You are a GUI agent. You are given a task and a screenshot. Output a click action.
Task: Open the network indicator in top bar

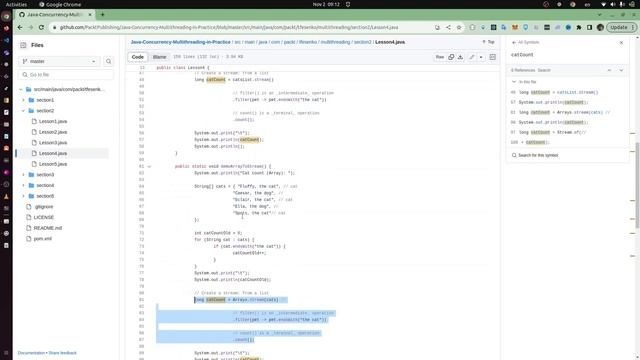pos(604,4)
